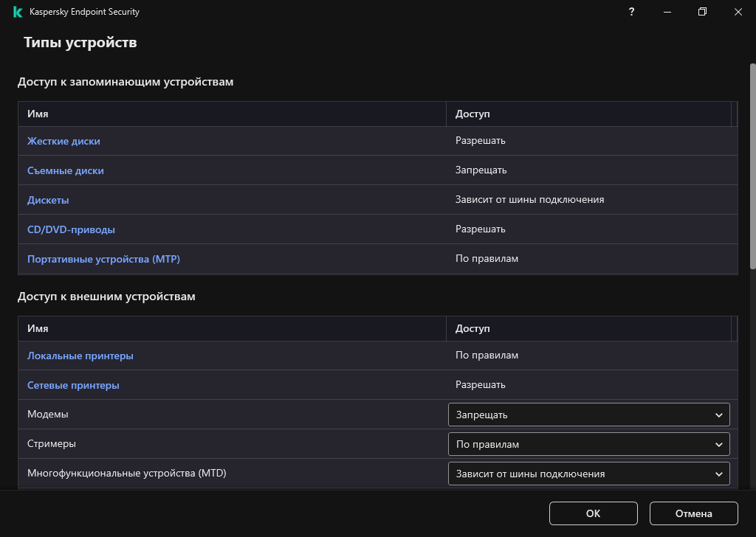Minimize the Kaspersky Endpoint Security window
The height and width of the screenshot is (537, 756).
(x=667, y=12)
